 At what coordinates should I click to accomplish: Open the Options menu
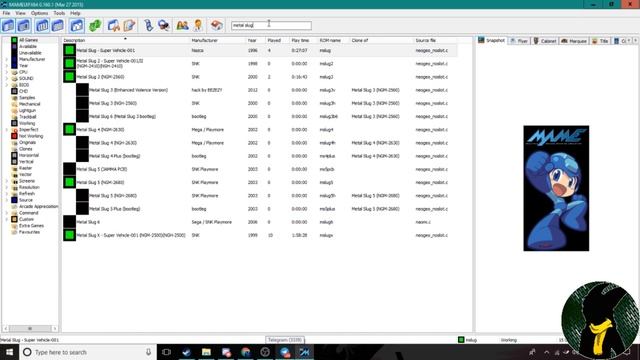(x=40, y=13)
